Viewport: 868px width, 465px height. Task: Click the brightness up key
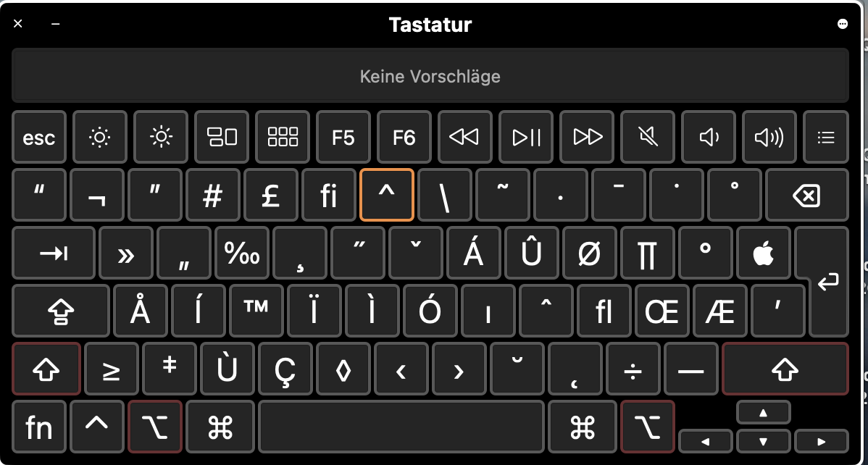[x=161, y=137]
